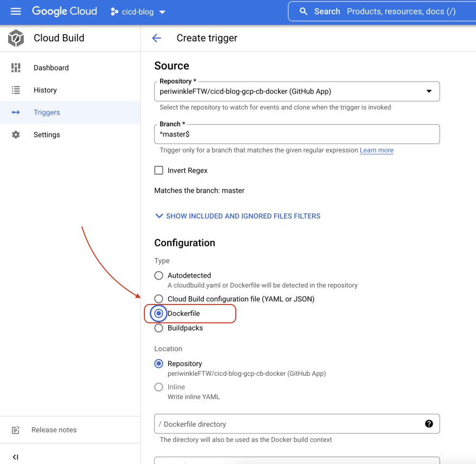The height and width of the screenshot is (464, 476).
Task: Click the Settings gear icon
Action: tap(16, 135)
